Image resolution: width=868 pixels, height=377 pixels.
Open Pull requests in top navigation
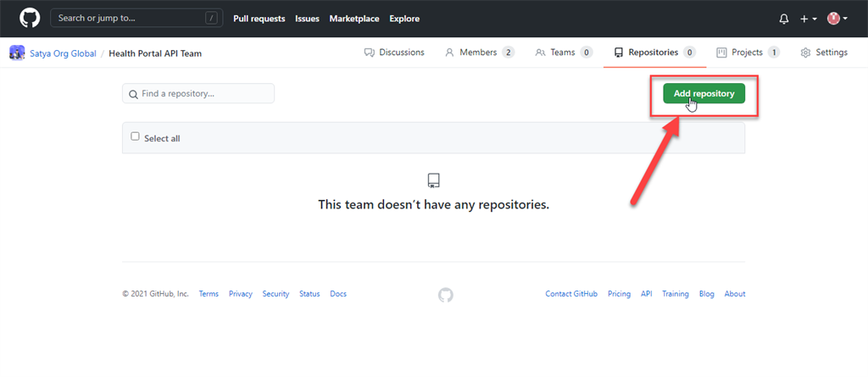click(x=259, y=19)
